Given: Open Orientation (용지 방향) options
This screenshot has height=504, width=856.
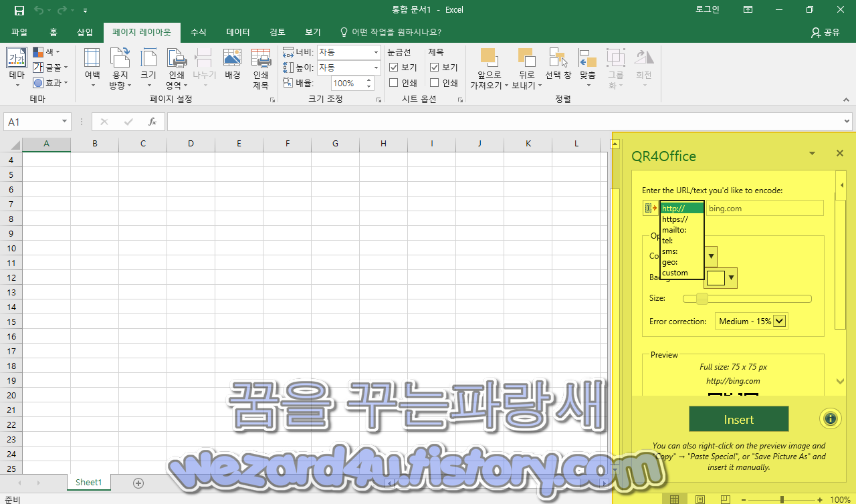Looking at the screenshot, I should point(120,68).
